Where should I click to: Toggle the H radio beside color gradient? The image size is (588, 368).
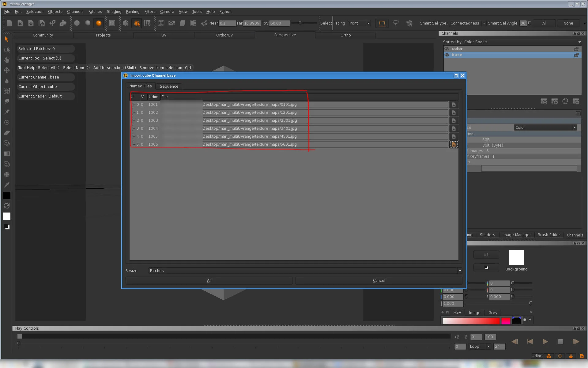coord(525,320)
